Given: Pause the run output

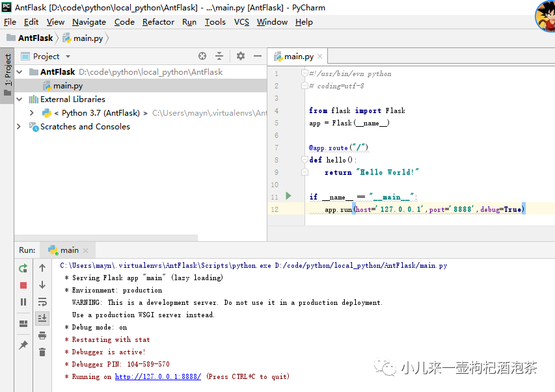Looking at the screenshot, I should (23, 302).
